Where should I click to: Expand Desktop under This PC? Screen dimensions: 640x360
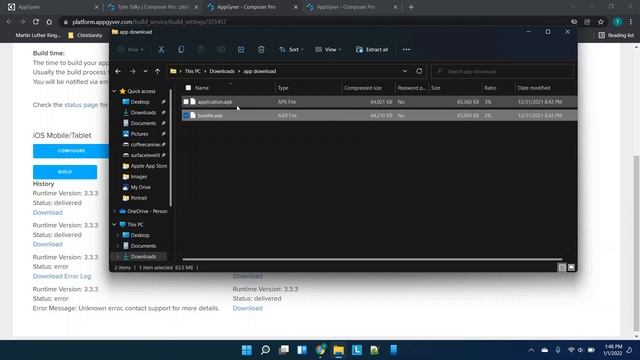(118, 235)
